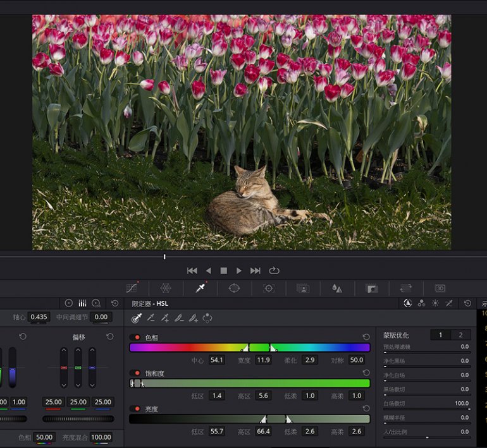Image resolution: width=487 pixels, height=448 pixels.
Task: Open the Key palette icon
Action: (371, 288)
